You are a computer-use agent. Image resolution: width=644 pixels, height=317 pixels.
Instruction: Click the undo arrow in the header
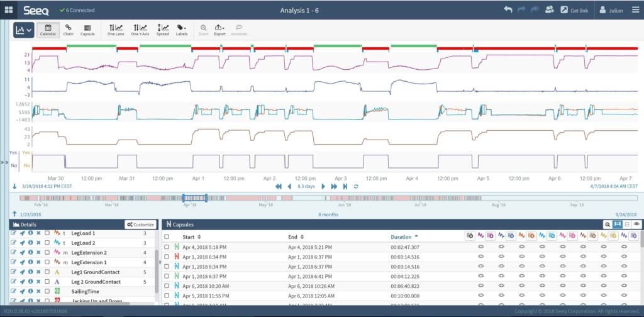point(508,10)
